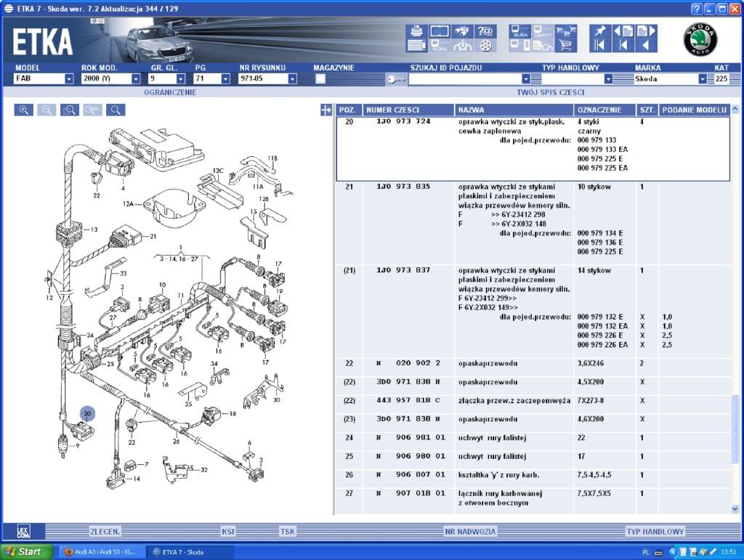Click the NR NADWOZIA status bar button

pyautogui.click(x=470, y=532)
